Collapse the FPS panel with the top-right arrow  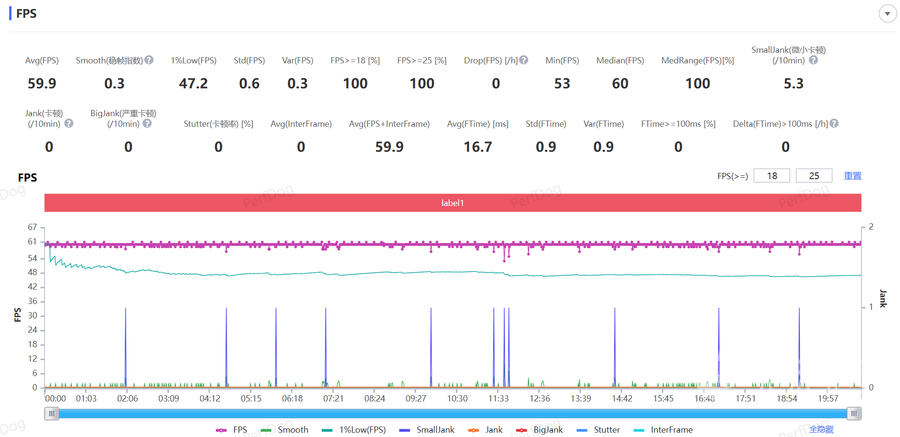(x=886, y=13)
